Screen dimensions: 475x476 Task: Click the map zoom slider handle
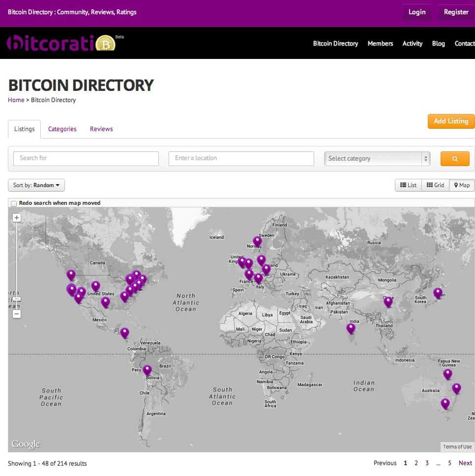point(17,299)
